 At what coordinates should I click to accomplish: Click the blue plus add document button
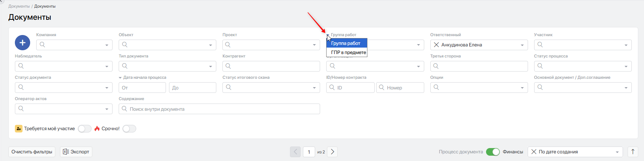pyautogui.click(x=23, y=43)
